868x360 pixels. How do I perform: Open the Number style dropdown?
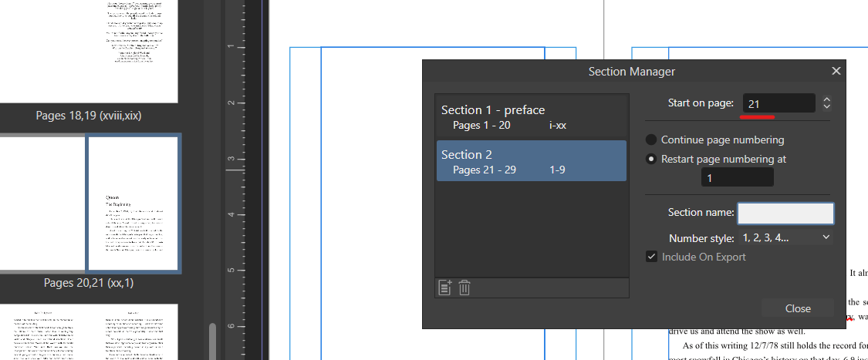pos(785,237)
